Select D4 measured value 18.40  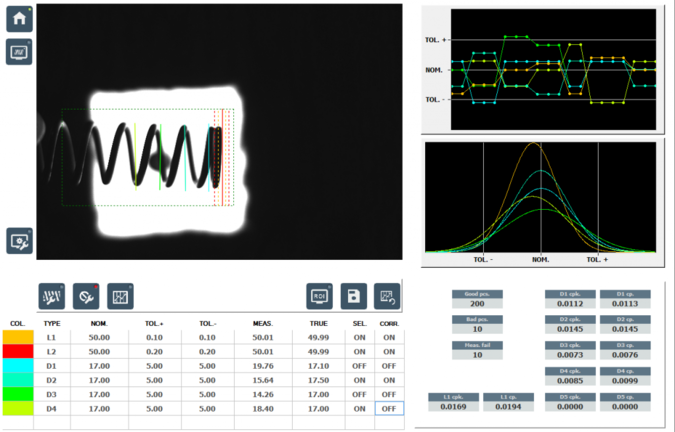click(263, 408)
